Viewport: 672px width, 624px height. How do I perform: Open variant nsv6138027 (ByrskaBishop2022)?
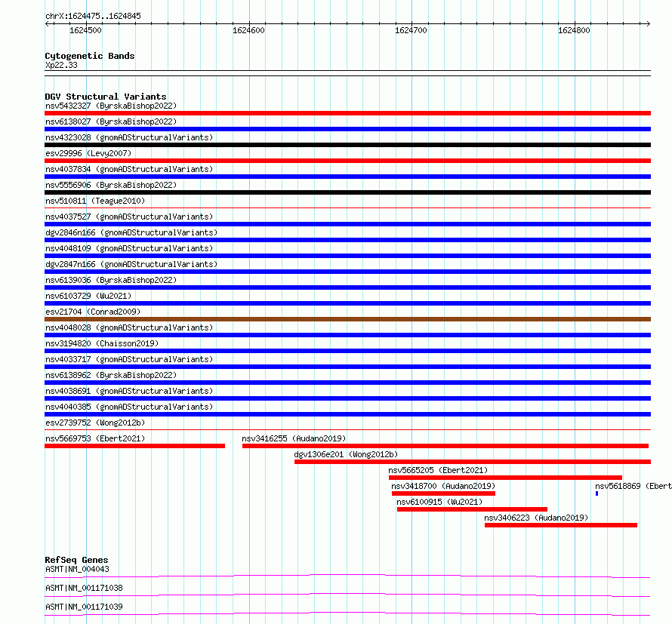point(111,121)
